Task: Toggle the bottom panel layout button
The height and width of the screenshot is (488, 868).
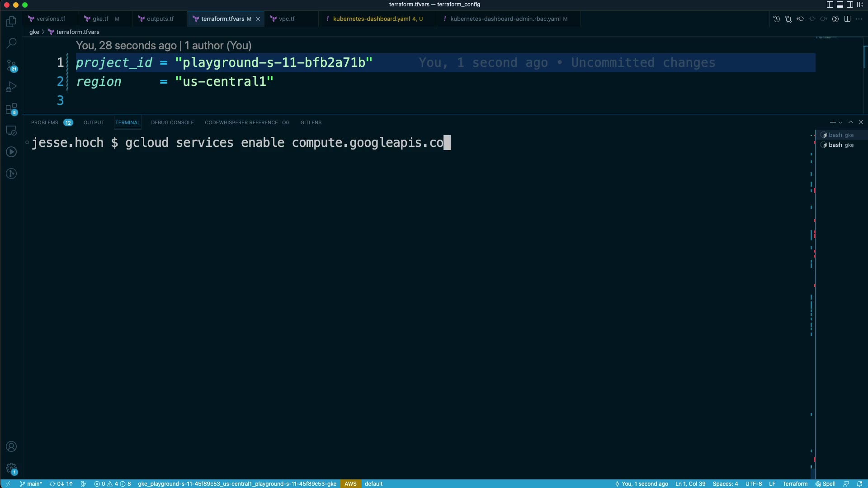Action: (840, 5)
